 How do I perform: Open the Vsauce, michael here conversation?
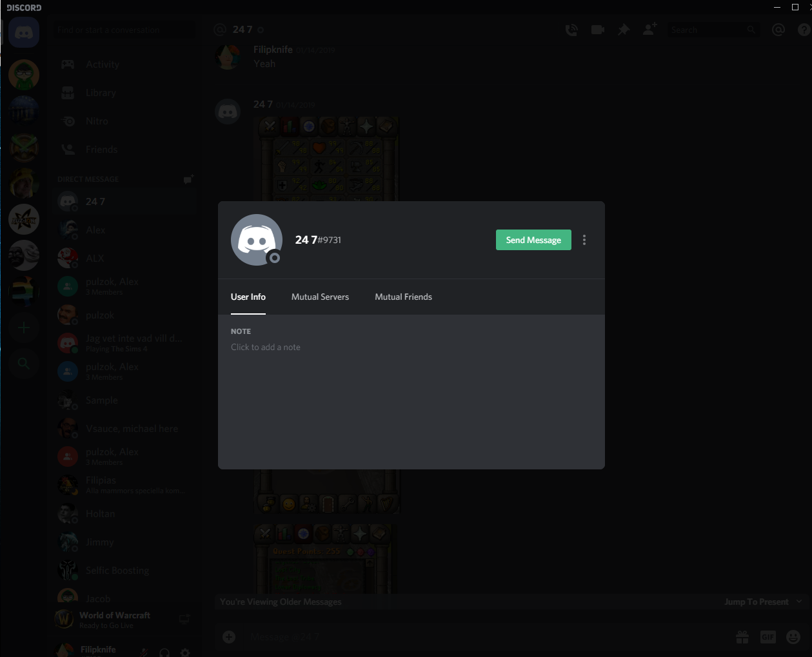coord(126,429)
